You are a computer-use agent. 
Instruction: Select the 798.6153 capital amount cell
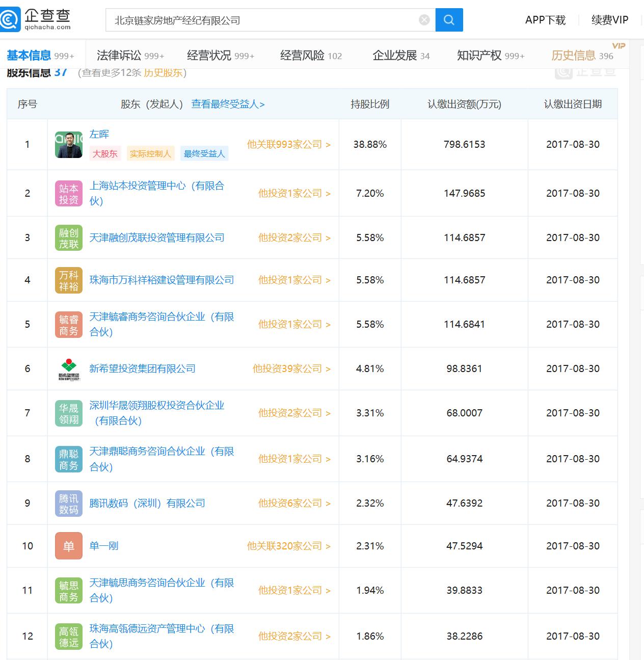coord(465,145)
